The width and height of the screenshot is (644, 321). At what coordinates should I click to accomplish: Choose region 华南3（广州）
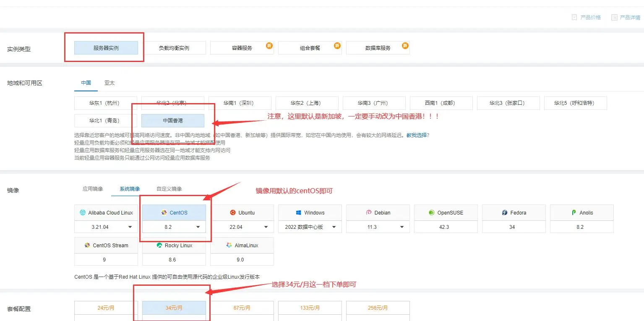point(374,103)
